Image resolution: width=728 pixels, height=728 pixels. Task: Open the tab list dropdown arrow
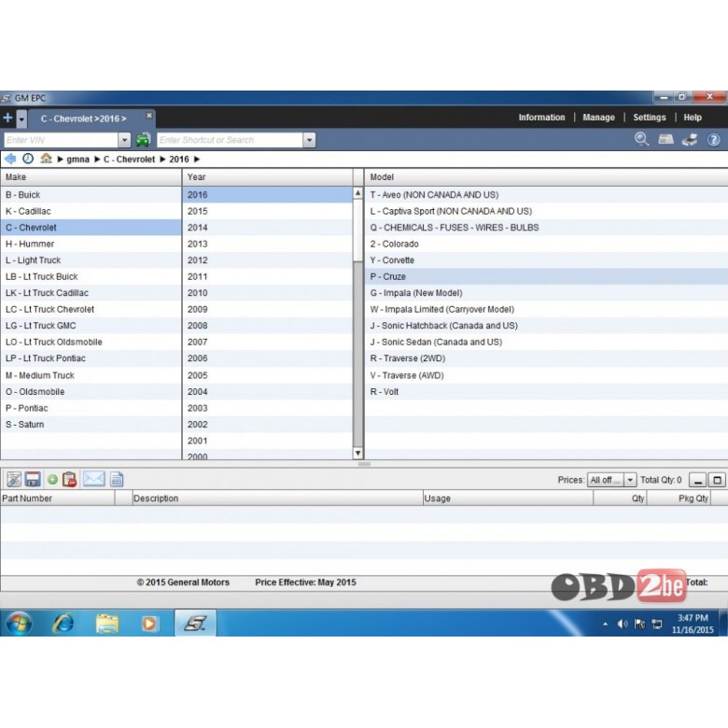[21, 119]
